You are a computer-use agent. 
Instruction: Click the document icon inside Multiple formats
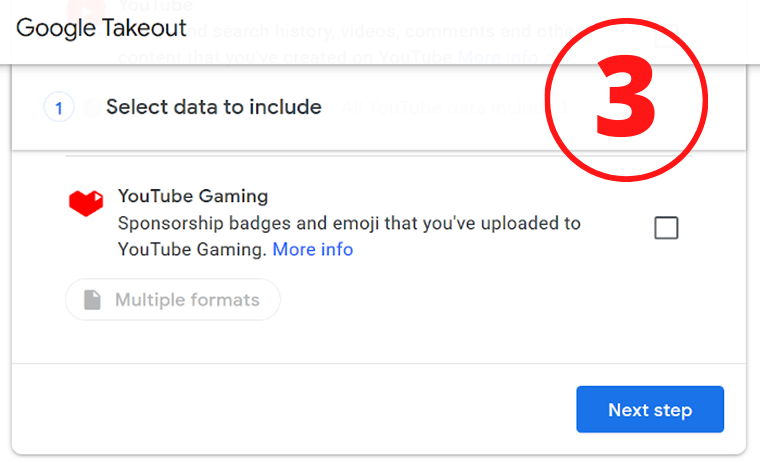tap(92, 300)
